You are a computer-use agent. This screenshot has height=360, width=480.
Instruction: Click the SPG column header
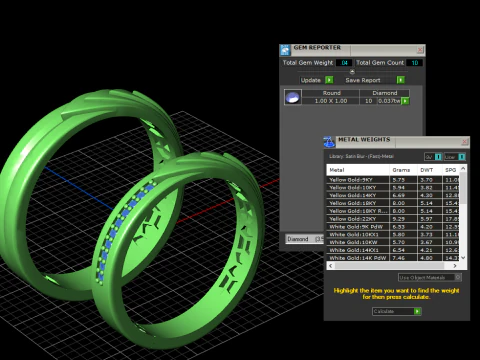click(451, 170)
